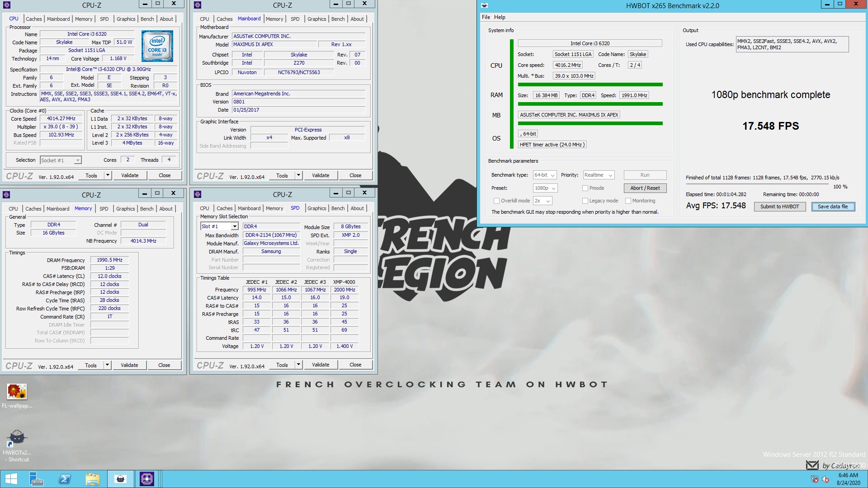This screenshot has height=488, width=868.
Task: Click the muted speaker tray icon
Action: click(x=826, y=479)
